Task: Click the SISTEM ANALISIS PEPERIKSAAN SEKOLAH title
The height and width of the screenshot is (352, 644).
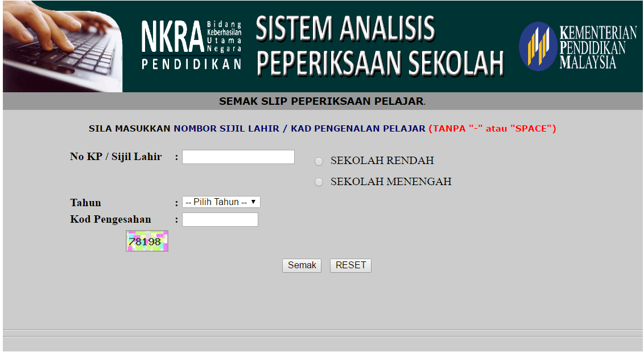Action: (379, 46)
